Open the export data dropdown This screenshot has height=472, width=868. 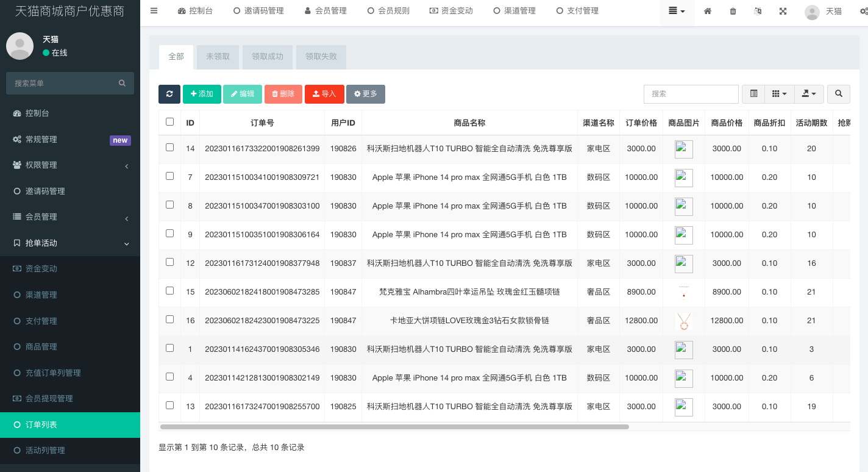tap(809, 94)
